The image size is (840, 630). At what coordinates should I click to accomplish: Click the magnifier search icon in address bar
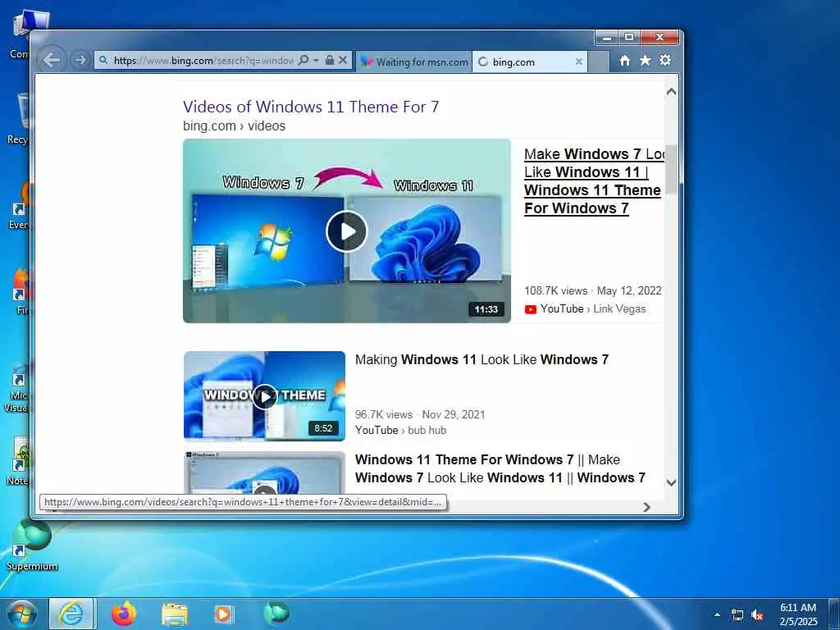point(304,60)
